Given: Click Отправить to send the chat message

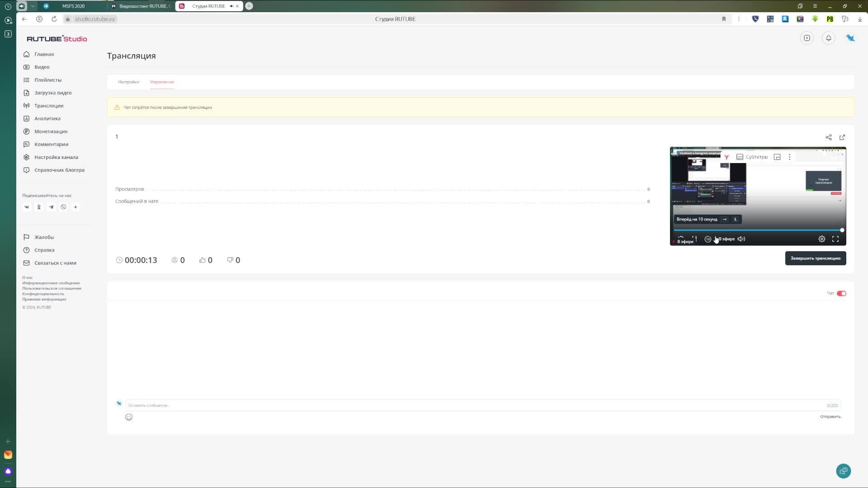Looking at the screenshot, I should point(830,417).
